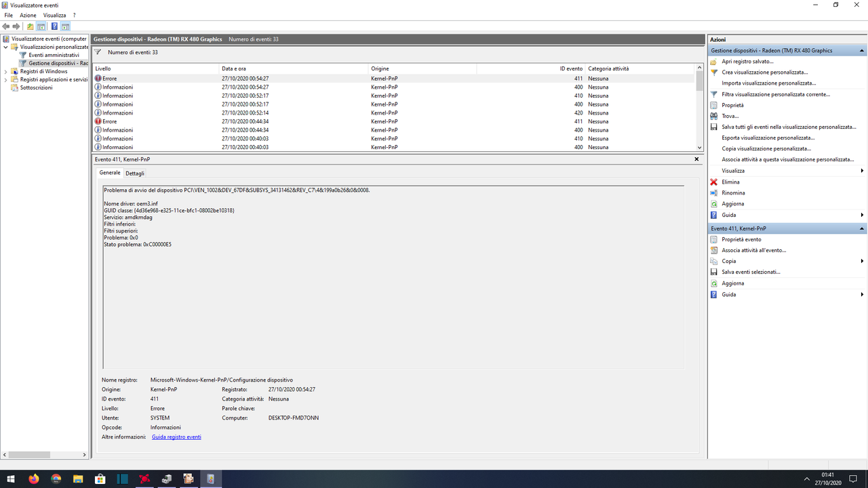Click Importa visualizzazione personalizzata action
The image size is (868, 488).
(x=768, y=83)
